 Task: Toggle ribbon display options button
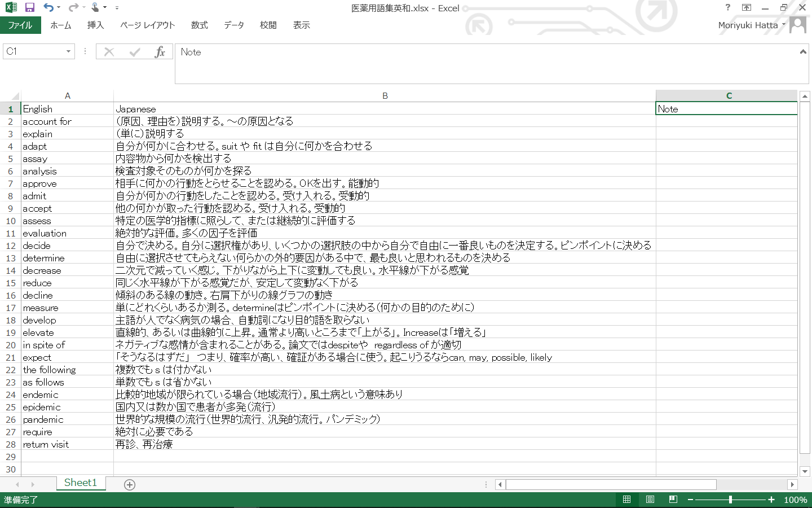747,8
